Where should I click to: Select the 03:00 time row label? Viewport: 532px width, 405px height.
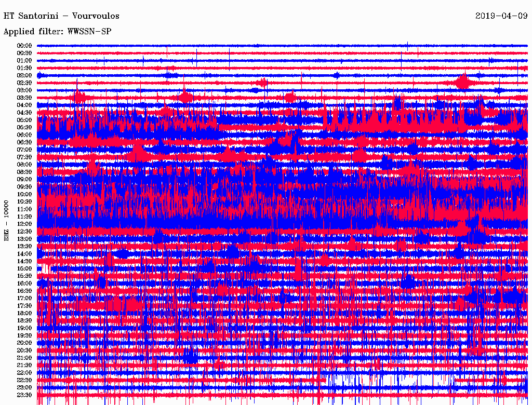24,90
